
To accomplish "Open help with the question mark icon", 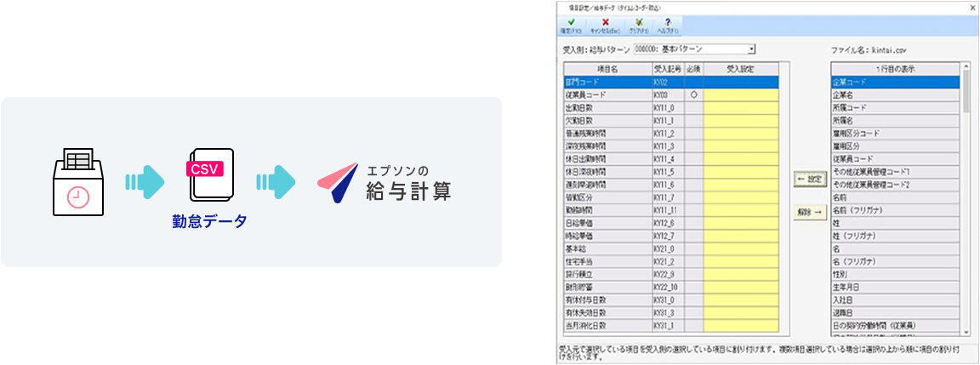I will click(x=668, y=24).
